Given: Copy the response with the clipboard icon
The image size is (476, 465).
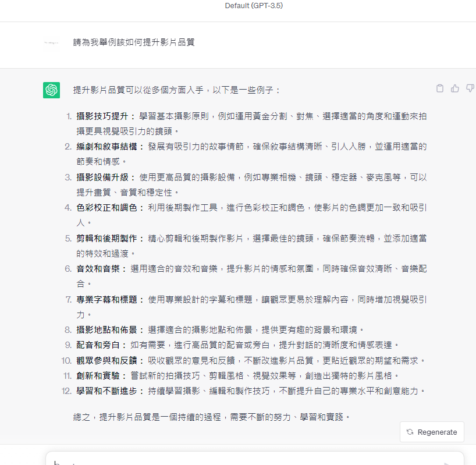Looking at the screenshot, I should [439, 88].
